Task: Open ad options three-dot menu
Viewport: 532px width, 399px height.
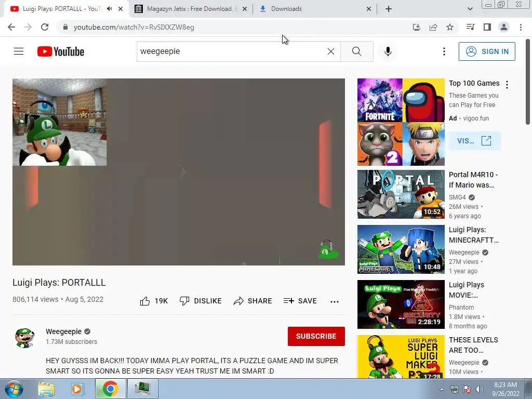Action: (x=507, y=85)
